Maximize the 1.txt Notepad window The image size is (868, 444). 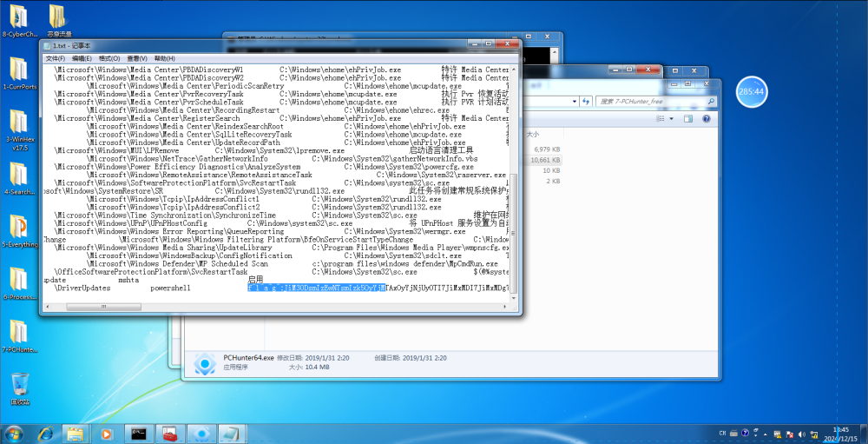pos(489,43)
